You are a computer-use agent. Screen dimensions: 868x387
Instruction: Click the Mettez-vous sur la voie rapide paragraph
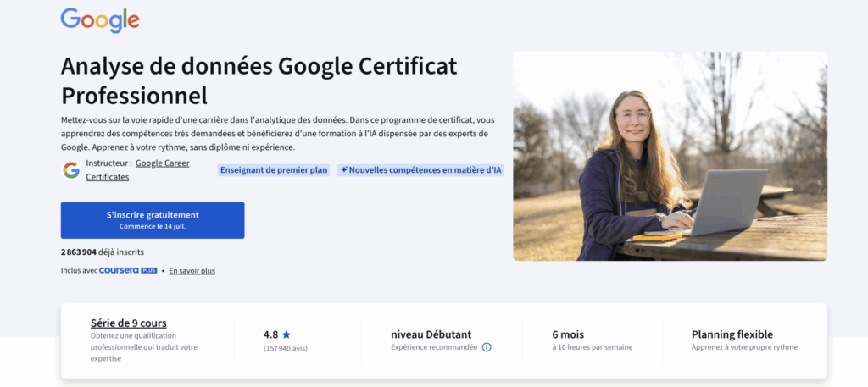coord(278,134)
